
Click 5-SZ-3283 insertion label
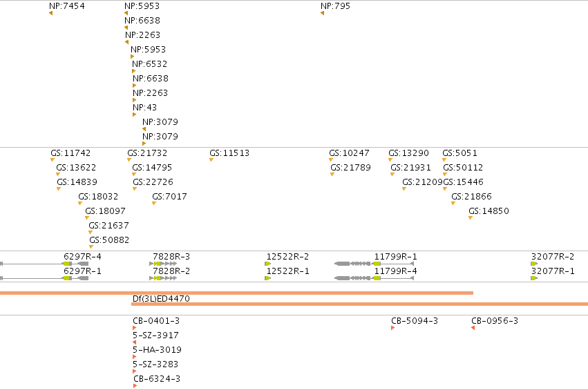coord(155,364)
